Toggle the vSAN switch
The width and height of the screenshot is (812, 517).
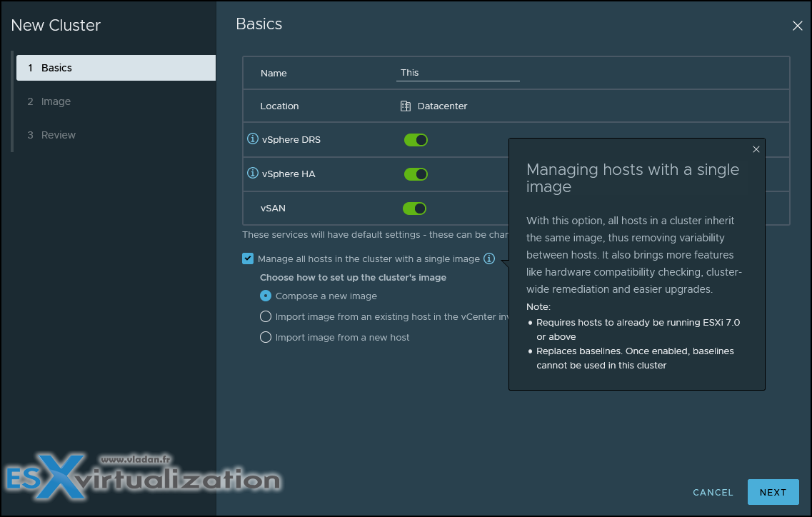click(415, 209)
